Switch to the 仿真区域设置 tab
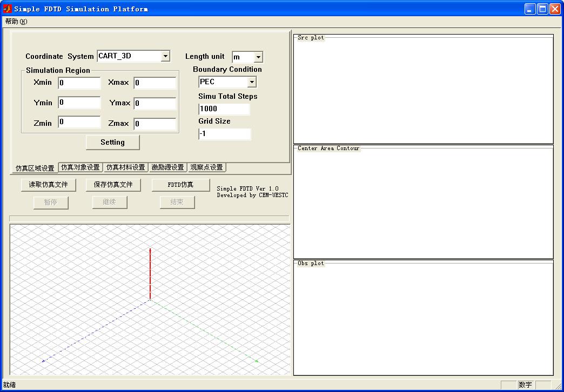The height and width of the screenshot is (392, 564). [35, 168]
